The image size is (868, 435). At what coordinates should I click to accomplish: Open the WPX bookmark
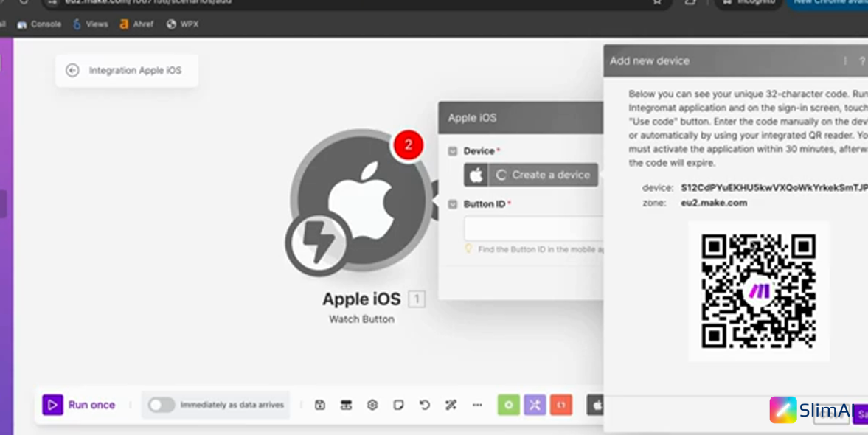click(x=183, y=24)
